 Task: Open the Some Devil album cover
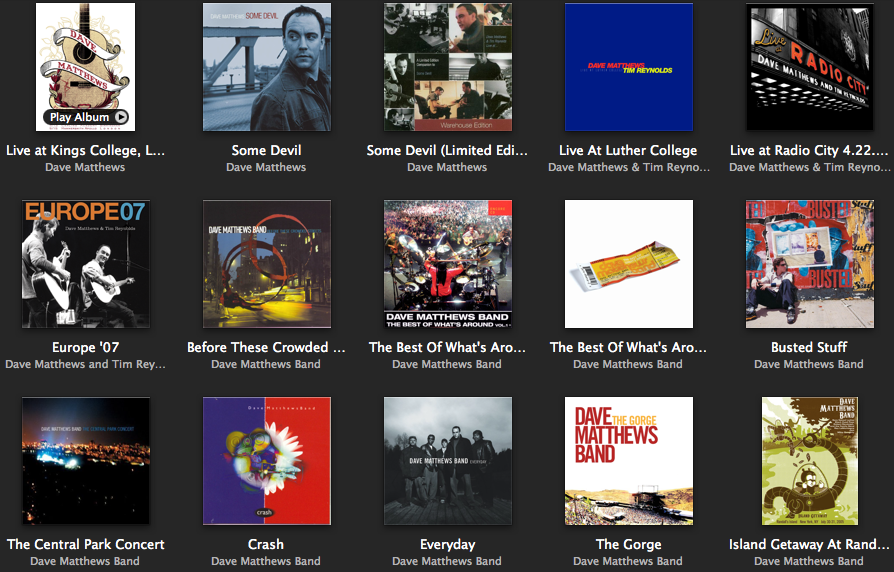pos(267,67)
